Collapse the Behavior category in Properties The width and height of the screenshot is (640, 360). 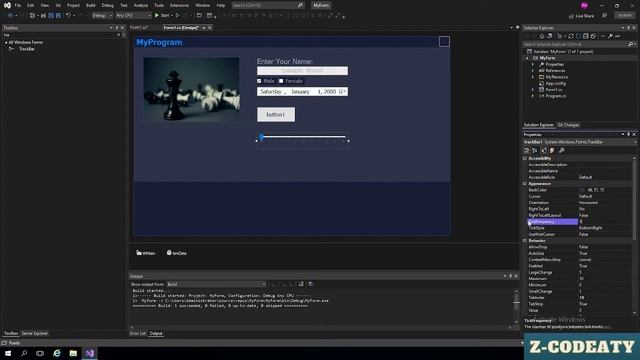coord(525,241)
